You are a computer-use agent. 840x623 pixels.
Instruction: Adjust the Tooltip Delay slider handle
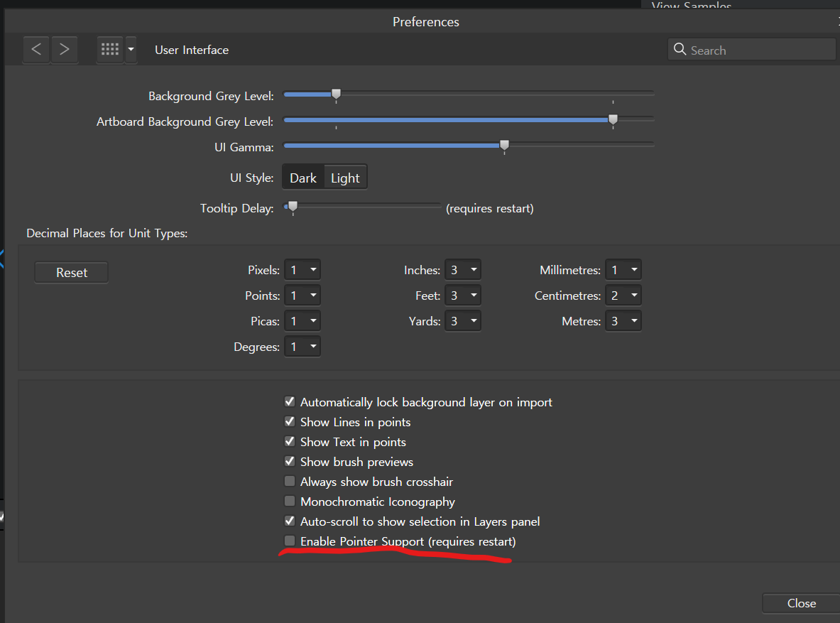pos(293,207)
